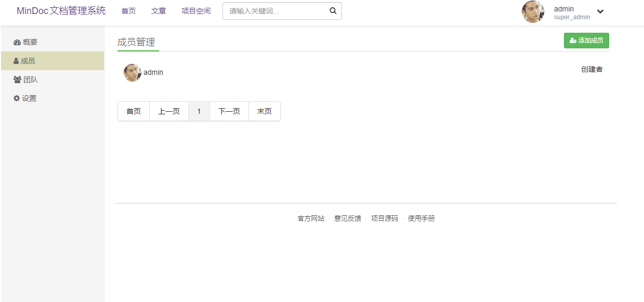The height and width of the screenshot is (302, 644).
Task: Open the 官方网站 footer link
Action: 311,218
